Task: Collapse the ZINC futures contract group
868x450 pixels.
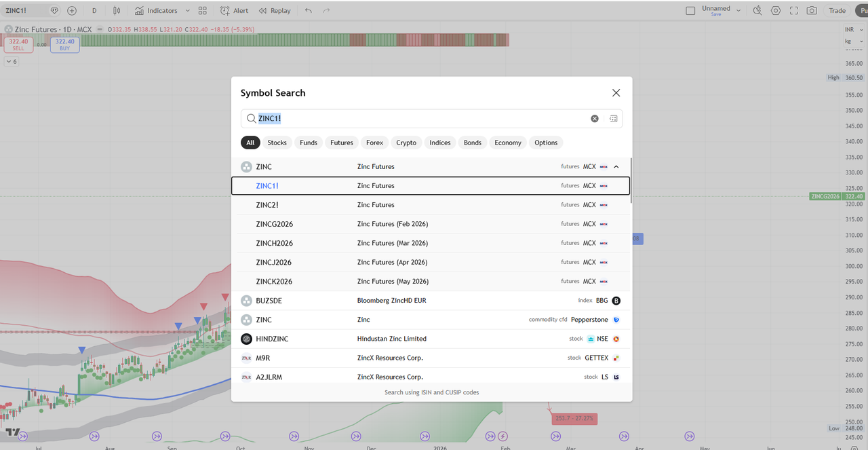Action: [x=616, y=166]
